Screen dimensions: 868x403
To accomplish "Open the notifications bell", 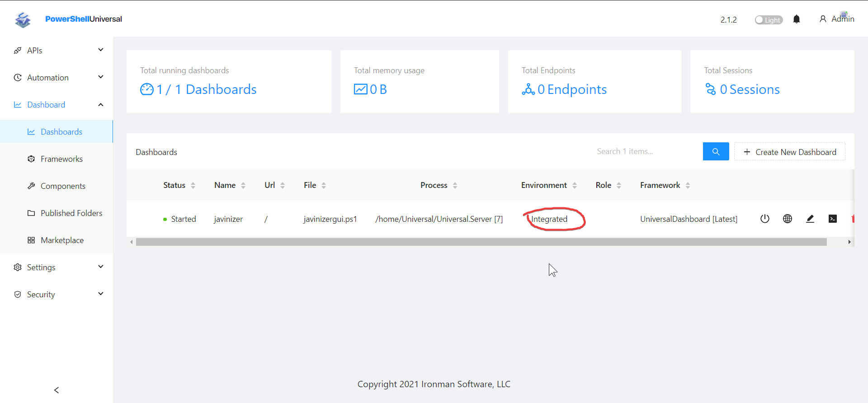I will pyautogui.click(x=797, y=19).
